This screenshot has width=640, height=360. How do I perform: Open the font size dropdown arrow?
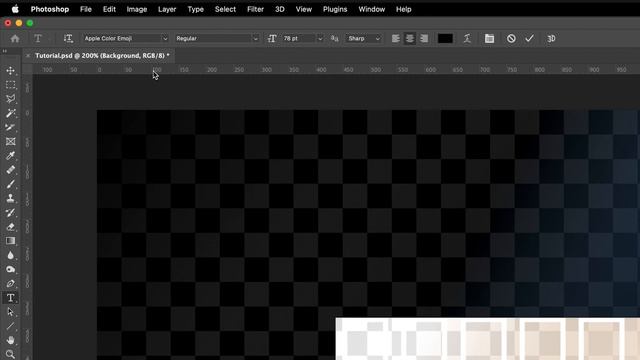pos(320,38)
